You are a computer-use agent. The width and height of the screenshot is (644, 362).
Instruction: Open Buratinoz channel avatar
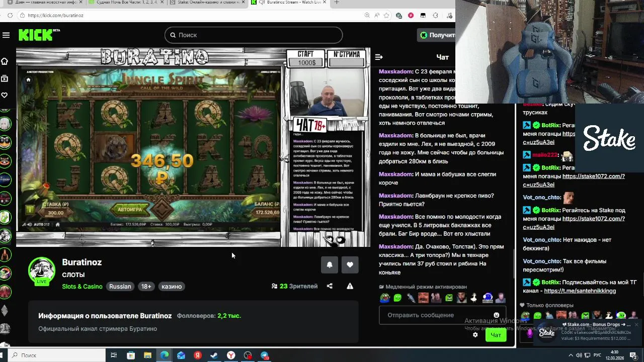(42, 271)
